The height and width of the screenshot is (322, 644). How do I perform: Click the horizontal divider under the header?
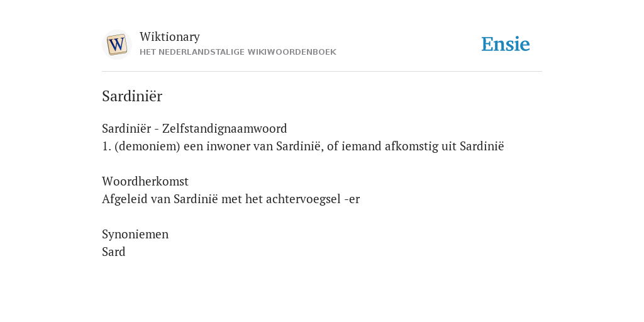pos(322,72)
